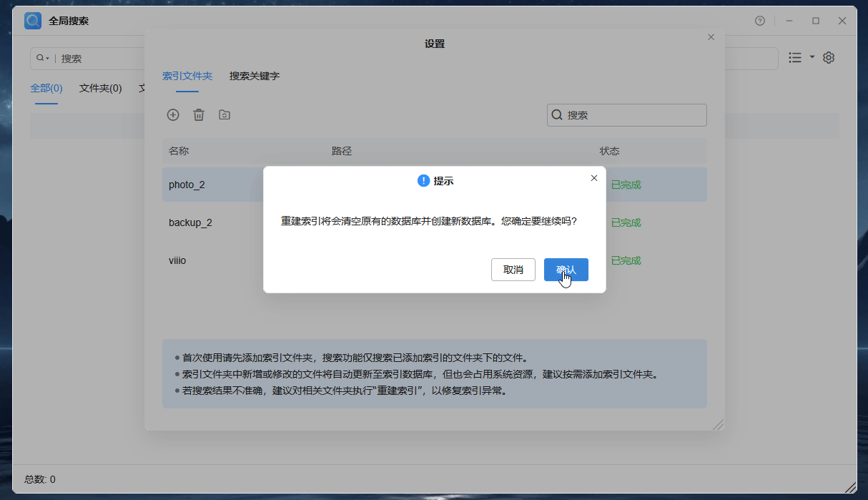This screenshot has width=868, height=500.
Task: Confirm rebuilding the index with 确认
Action: pyautogui.click(x=566, y=270)
